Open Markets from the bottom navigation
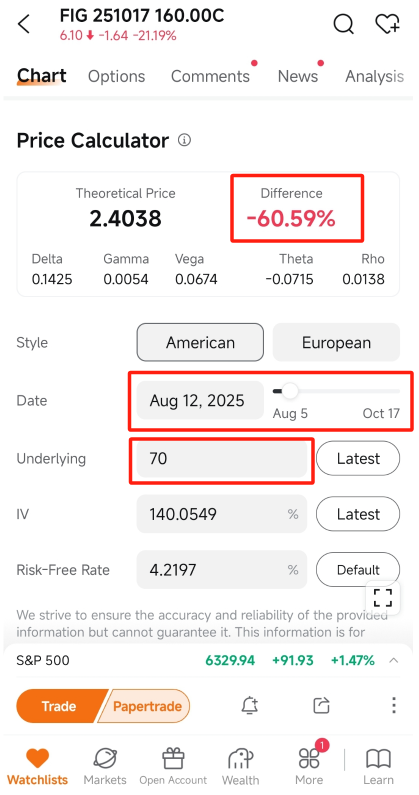This screenshot has width=419, height=795. coord(105,766)
